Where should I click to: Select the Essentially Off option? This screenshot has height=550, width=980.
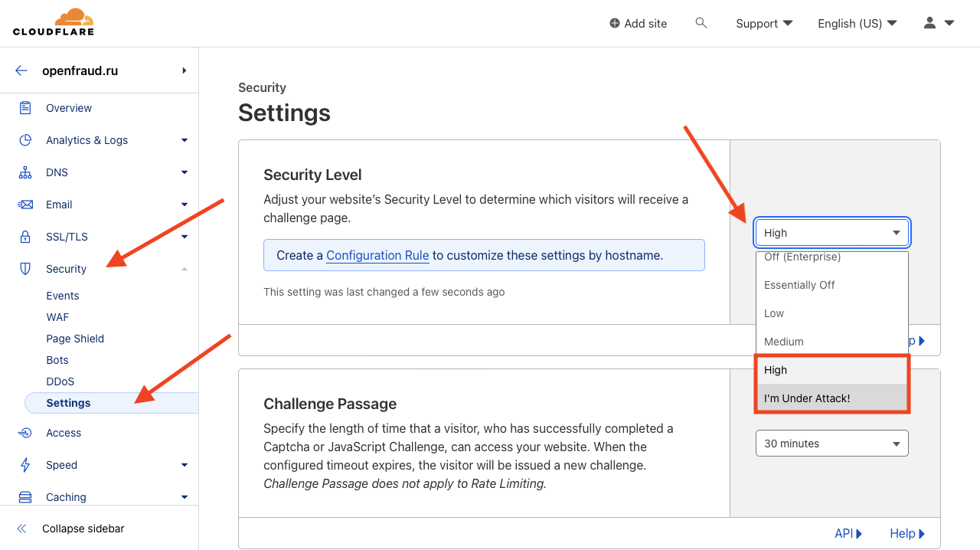pyautogui.click(x=832, y=285)
